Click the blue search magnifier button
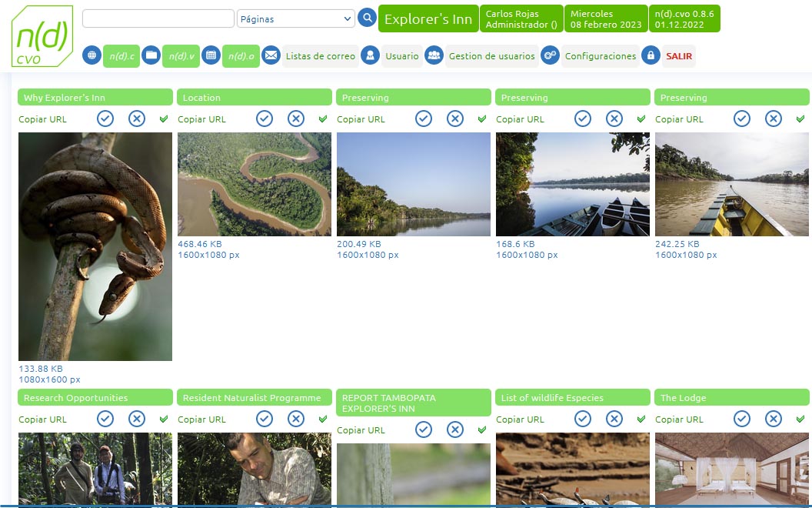 pos(367,18)
